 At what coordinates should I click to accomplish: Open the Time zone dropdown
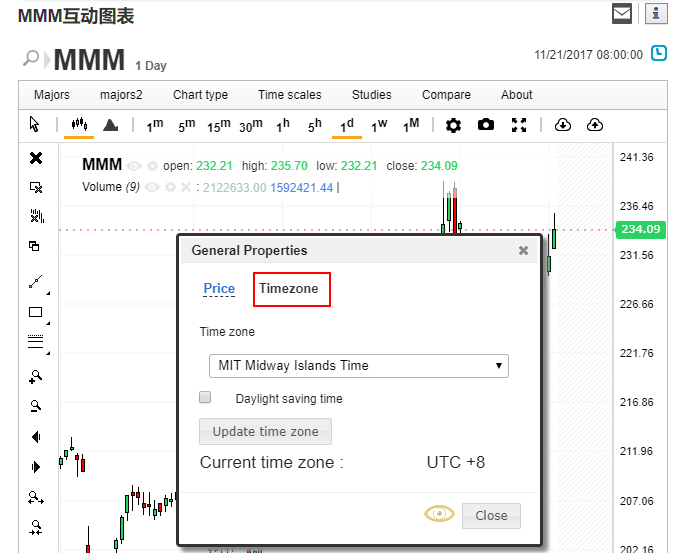click(x=359, y=366)
